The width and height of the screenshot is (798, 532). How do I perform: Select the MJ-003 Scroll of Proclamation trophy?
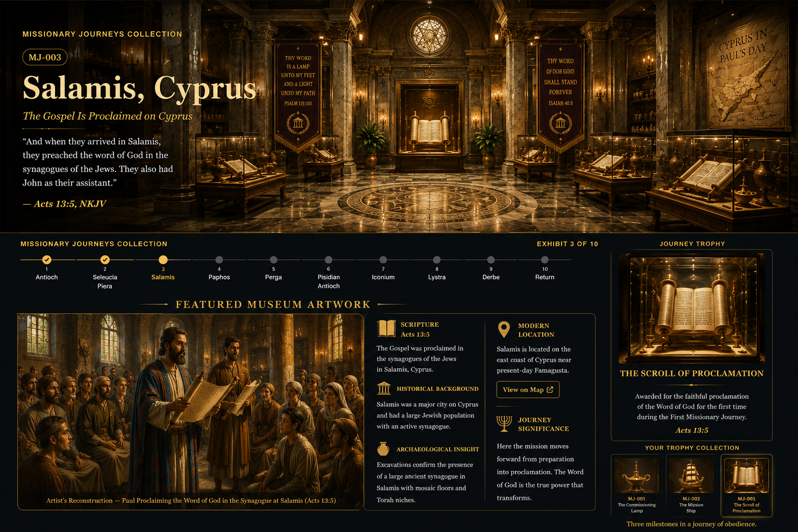tap(747, 485)
